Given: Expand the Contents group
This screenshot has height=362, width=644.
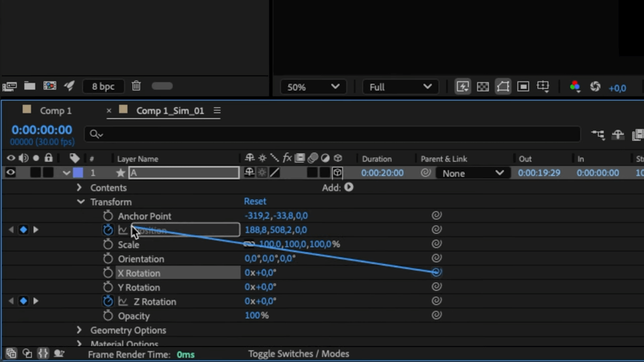Looking at the screenshot, I should (79, 188).
